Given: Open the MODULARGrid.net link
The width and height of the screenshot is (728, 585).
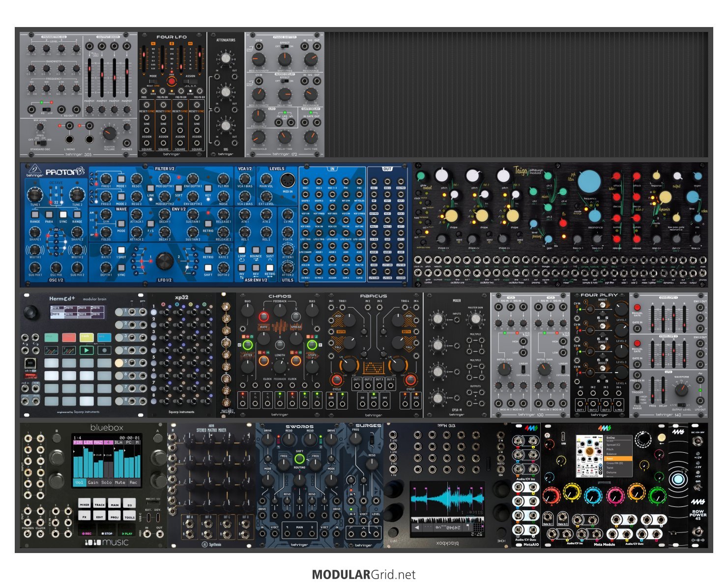Looking at the screenshot, I should pyautogui.click(x=364, y=575).
